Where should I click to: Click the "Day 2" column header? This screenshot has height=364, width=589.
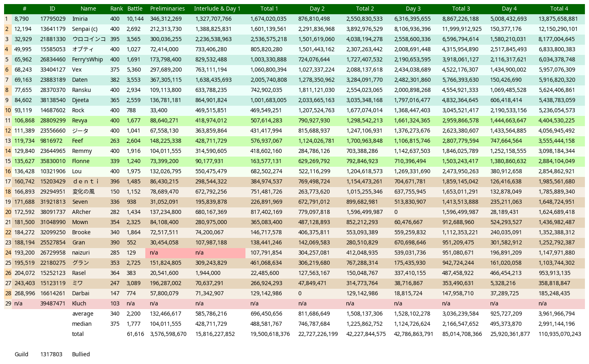point(317,9)
